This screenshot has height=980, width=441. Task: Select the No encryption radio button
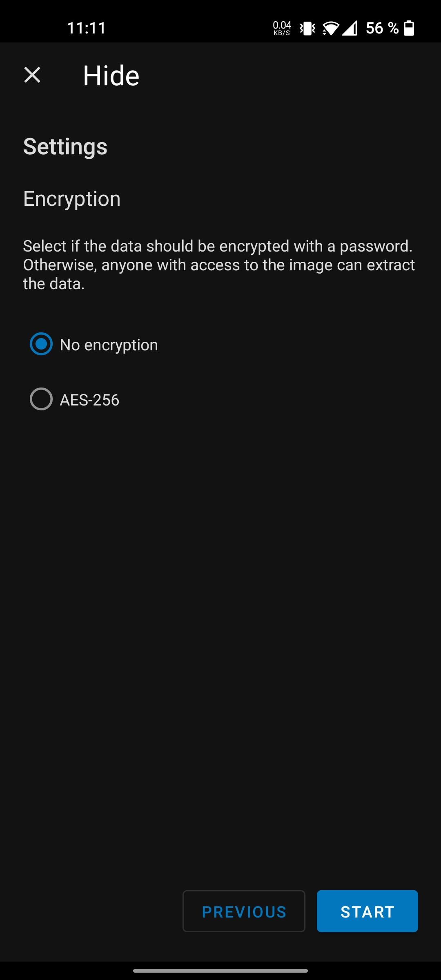41,344
